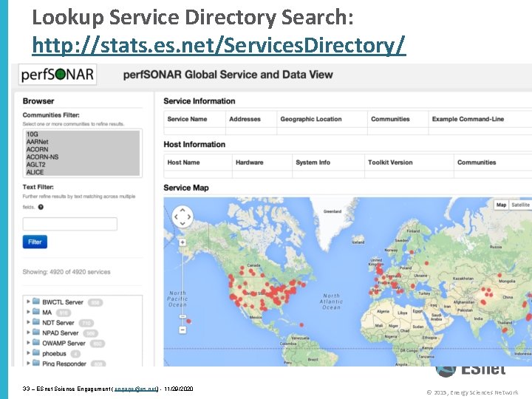Switch to the Map view

coord(501,205)
